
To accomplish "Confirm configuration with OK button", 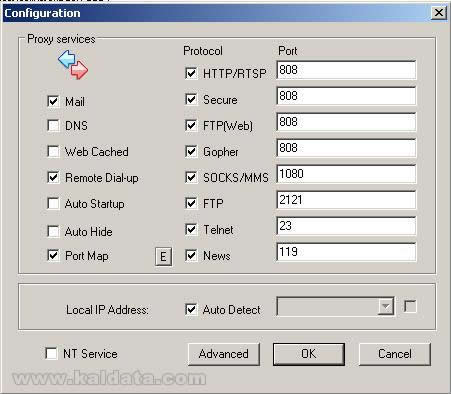I will pos(309,354).
